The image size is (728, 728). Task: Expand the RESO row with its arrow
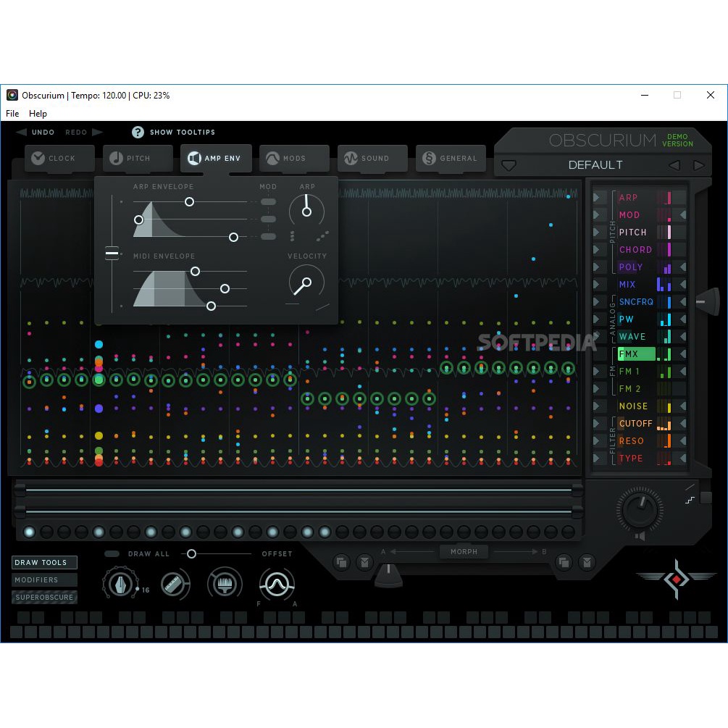pyautogui.click(x=596, y=441)
